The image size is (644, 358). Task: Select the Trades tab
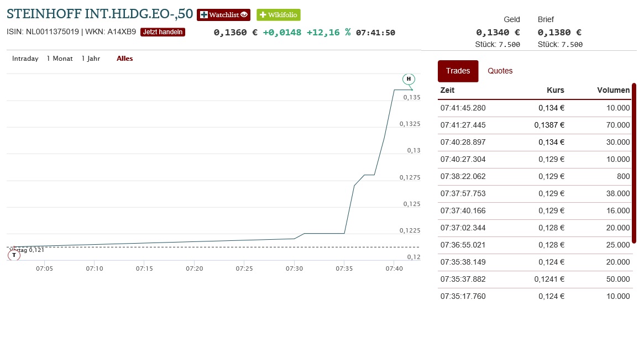coord(458,71)
